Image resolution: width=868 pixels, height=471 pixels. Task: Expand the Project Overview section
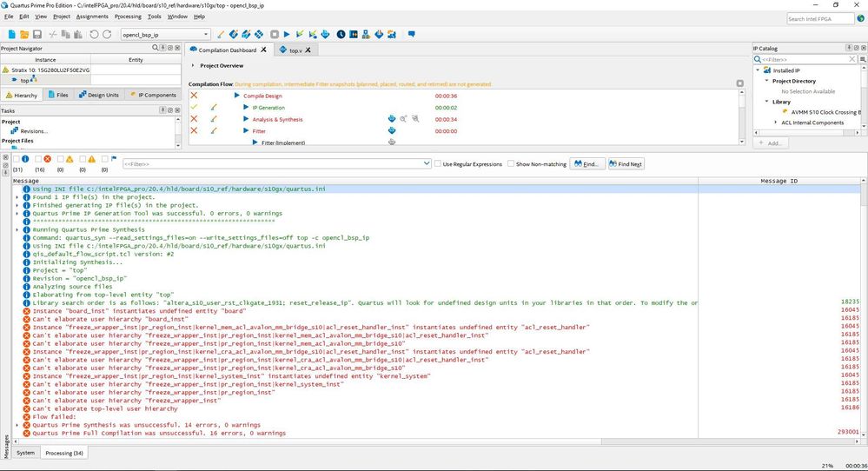pos(193,66)
